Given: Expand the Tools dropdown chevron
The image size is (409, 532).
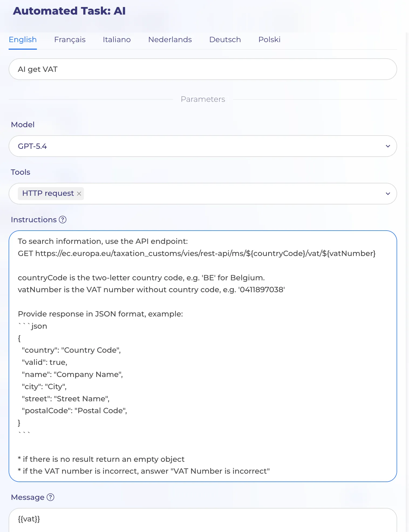Looking at the screenshot, I should pos(388,194).
